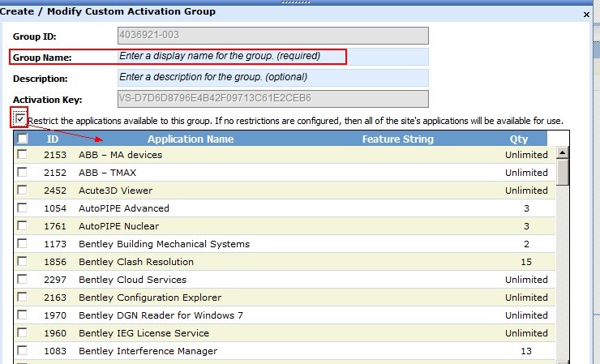Click the Group ID field
Viewport: 600px width, 364px height.
pyautogui.click(x=272, y=36)
